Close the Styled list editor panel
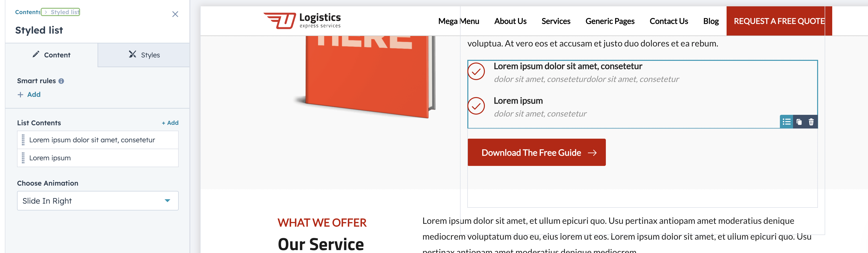 [175, 14]
